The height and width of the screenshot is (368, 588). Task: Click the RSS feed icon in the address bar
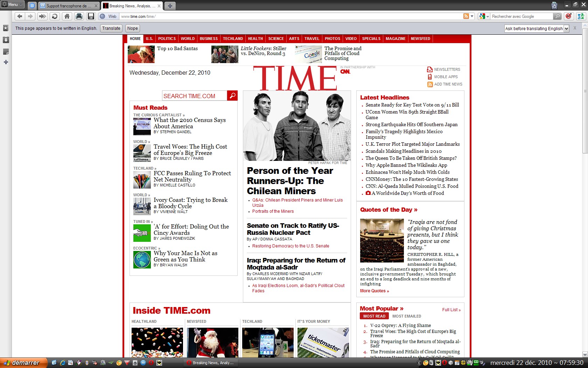coord(466,16)
